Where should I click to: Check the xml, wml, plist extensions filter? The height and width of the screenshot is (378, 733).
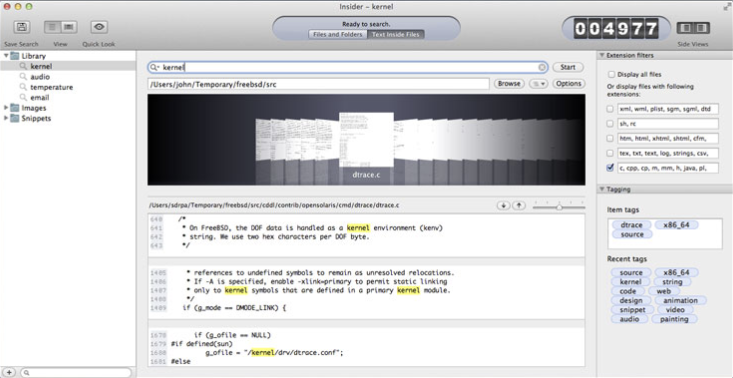click(x=611, y=109)
